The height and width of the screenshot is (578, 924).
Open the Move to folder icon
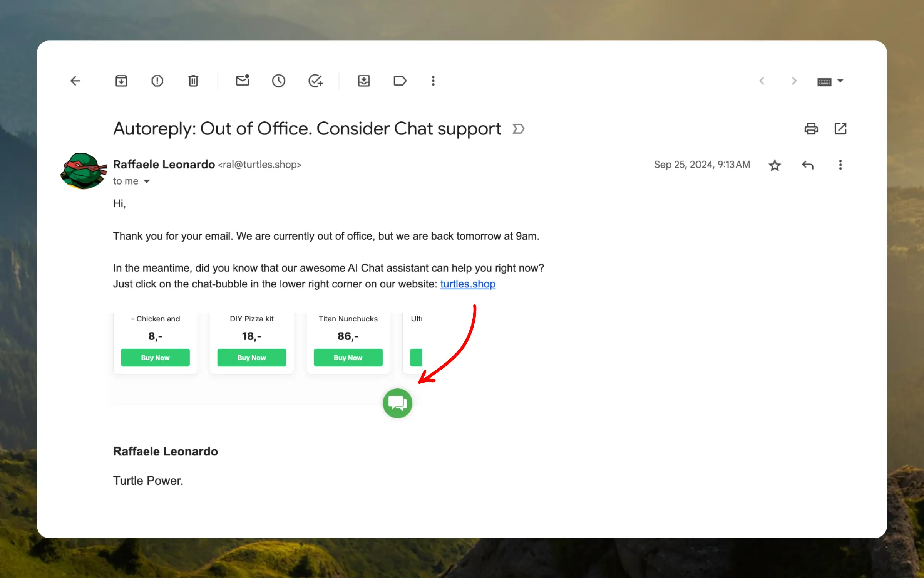pos(364,81)
